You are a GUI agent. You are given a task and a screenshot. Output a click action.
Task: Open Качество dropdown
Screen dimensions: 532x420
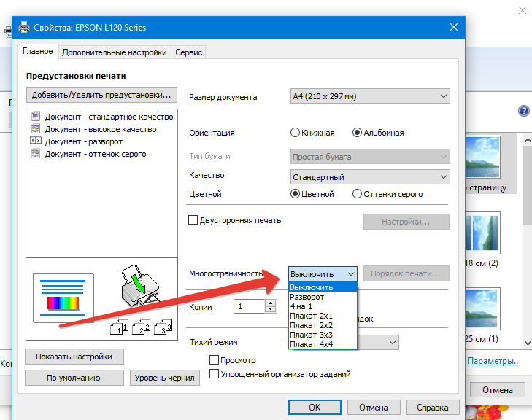tap(370, 177)
